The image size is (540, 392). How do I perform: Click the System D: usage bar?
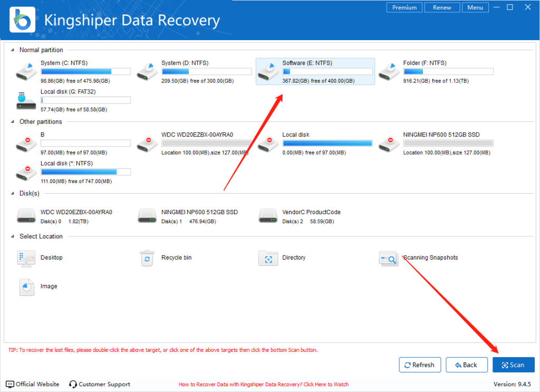(207, 72)
